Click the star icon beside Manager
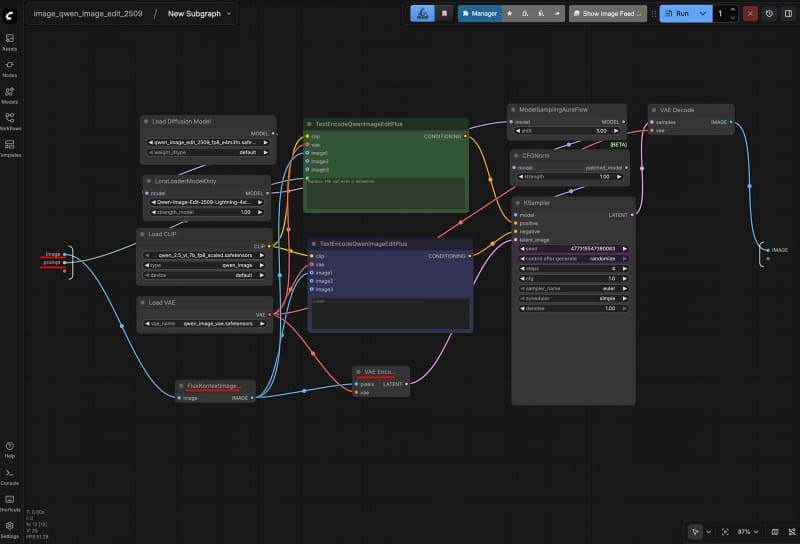 [x=509, y=14]
